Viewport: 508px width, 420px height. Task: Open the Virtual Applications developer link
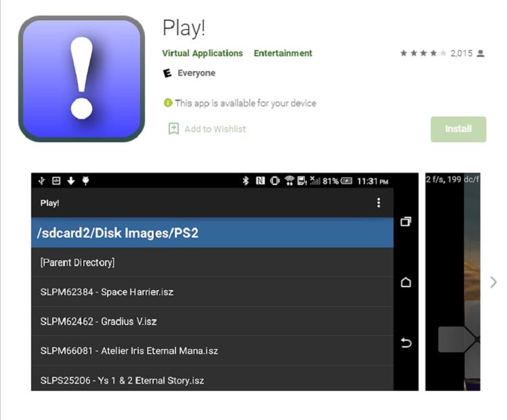[203, 53]
